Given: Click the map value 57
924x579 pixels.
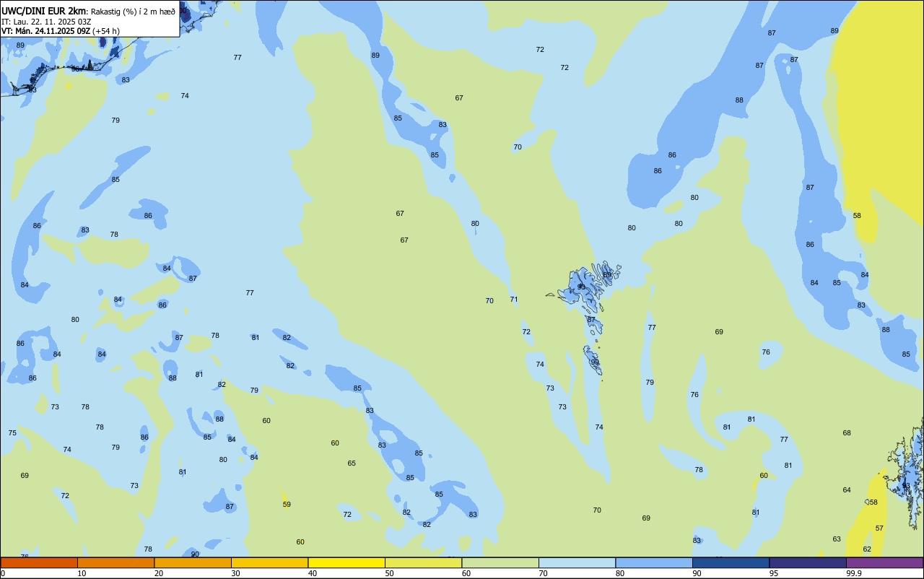Looking at the screenshot, I should [879, 528].
